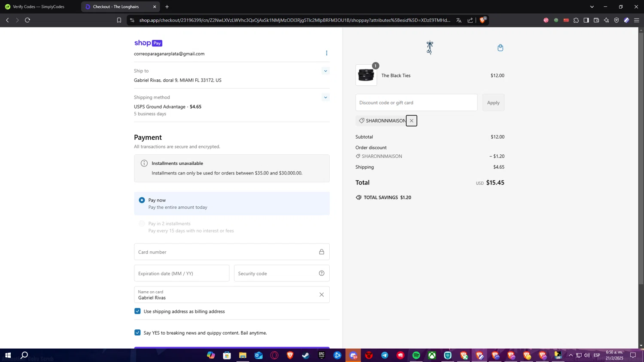This screenshot has width=644, height=362.
Task: Click the lock icon in Card number field
Action: pos(321,252)
